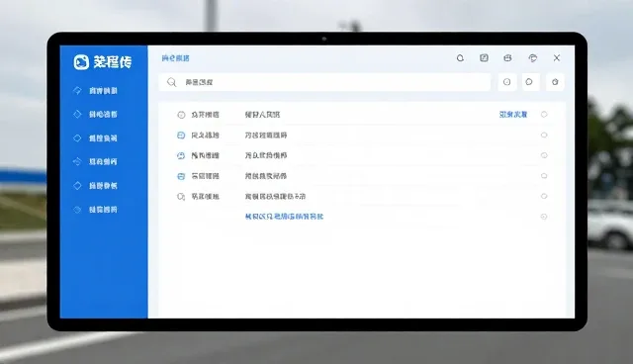Screen dimensions: 633x364
Task: Click the printer-like icon in the top bar
Action: click(507, 58)
